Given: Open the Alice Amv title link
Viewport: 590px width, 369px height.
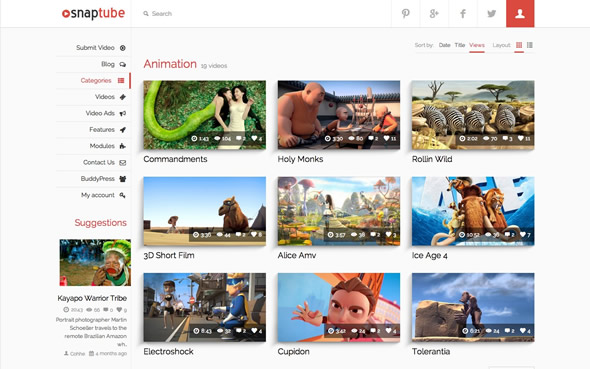Looking at the screenshot, I should (x=297, y=255).
